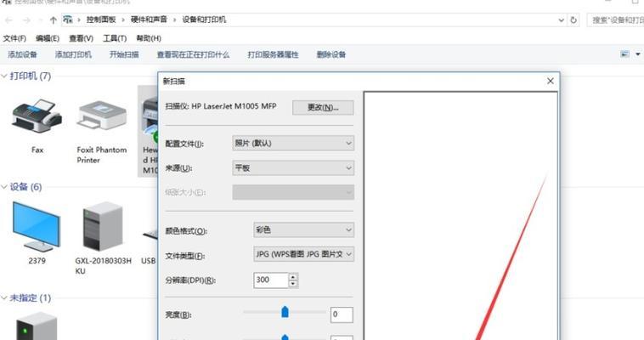Click 控制面板 in the address breadcrumb
The image size is (644, 340).
[x=101, y=20]
